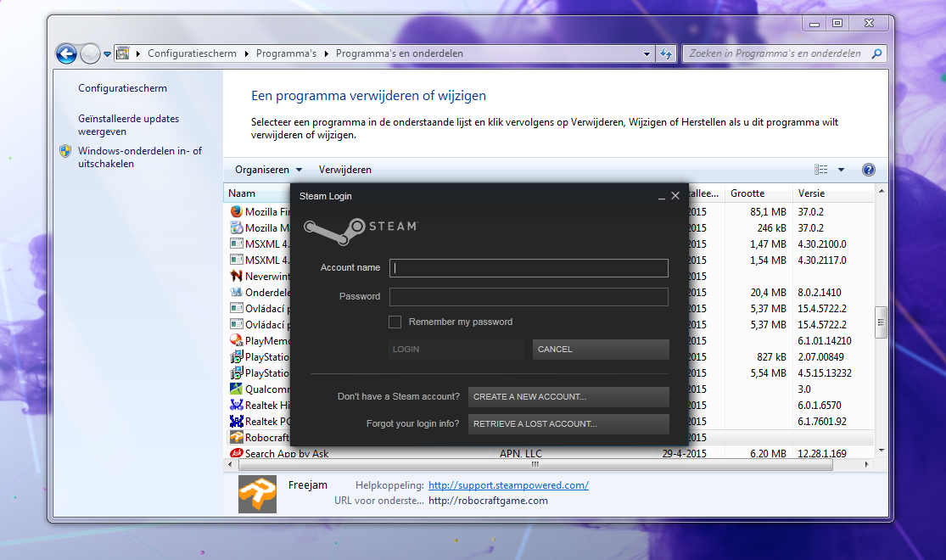Minimize the Steam Login dialog
The width and height of the screenshot is (946, 560).
click(x=661, y=197)
